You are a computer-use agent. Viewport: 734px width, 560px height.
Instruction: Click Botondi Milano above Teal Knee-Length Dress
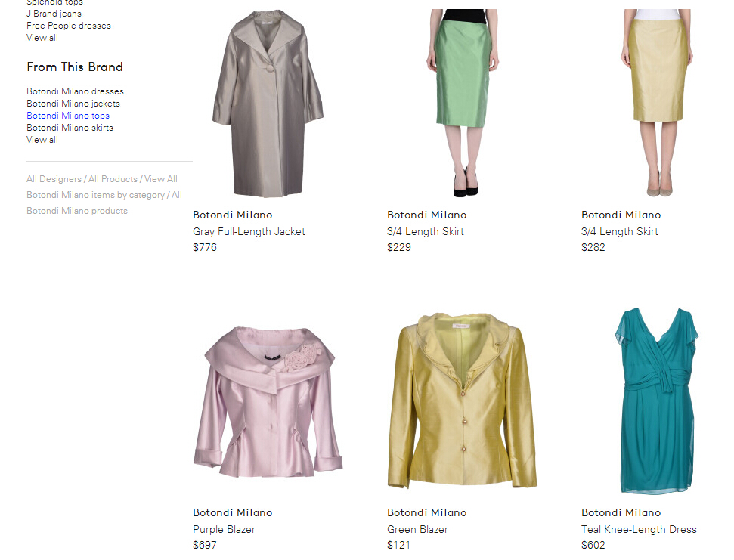(x=621, y=512)
